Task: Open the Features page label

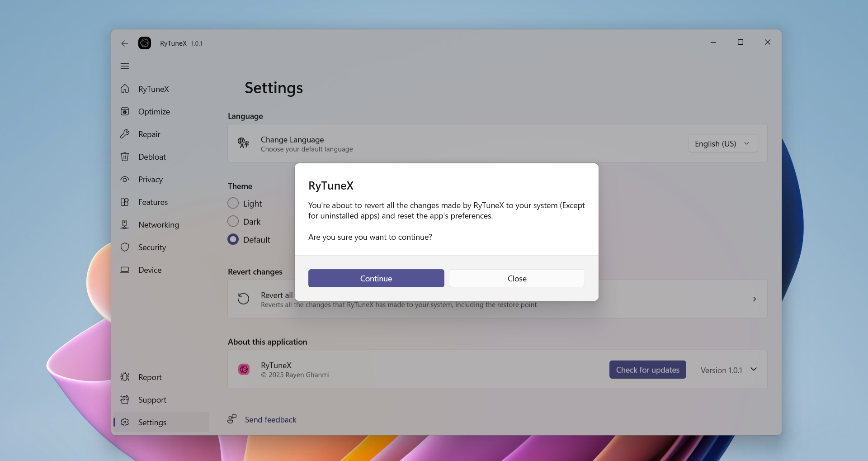Action: pos(153,202)
